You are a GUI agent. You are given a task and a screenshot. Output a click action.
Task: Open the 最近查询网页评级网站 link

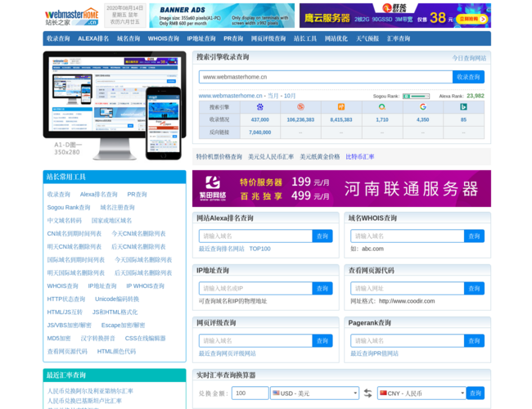[228, 353]
